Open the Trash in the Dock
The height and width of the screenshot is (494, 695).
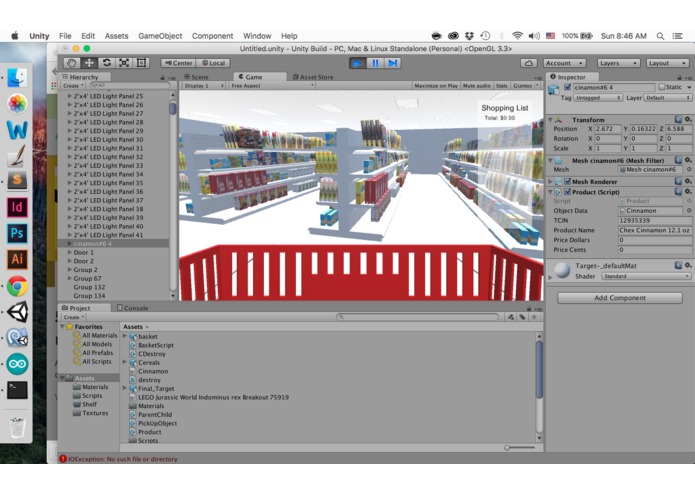click(x=17, y=426)
